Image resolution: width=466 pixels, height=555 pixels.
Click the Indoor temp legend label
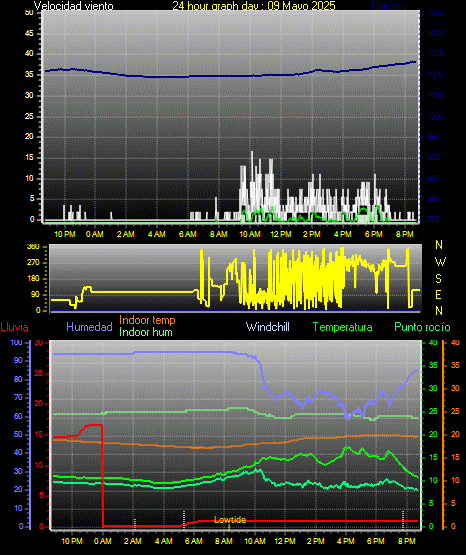pyautogui.click(x=147, y=320)
